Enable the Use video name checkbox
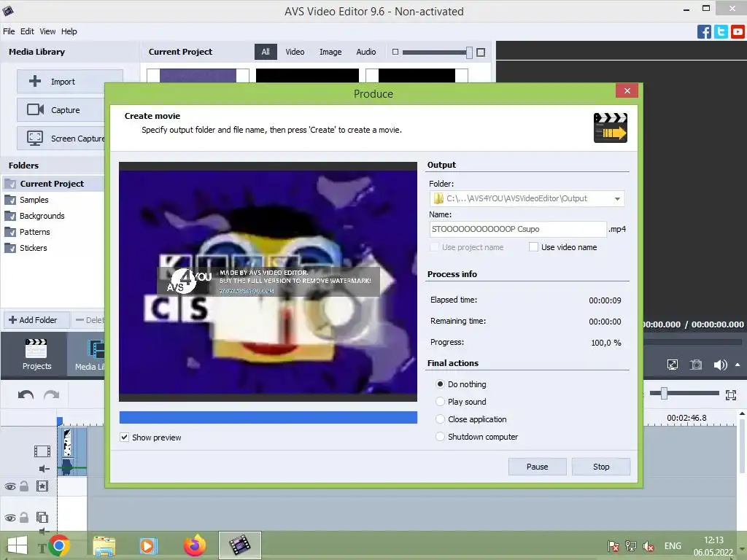This screenshot has height=560, width=747. (x=533, y=247)
